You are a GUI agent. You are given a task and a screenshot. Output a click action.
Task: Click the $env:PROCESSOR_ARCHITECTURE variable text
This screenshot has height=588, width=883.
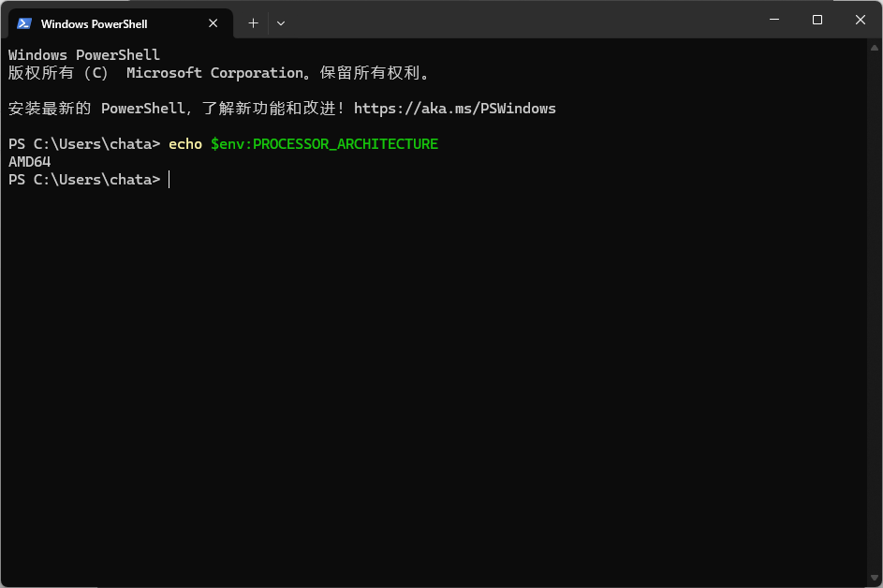click(x=324, y=143)
